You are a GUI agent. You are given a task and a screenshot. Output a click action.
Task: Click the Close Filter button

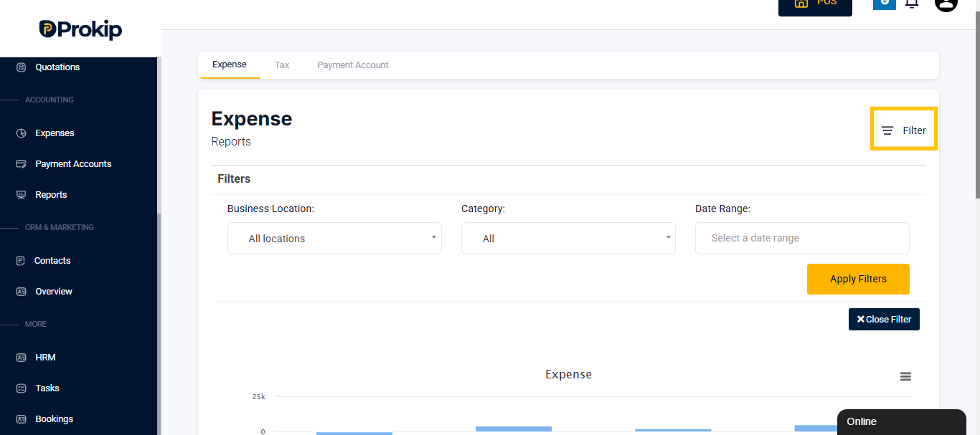click(x=884, y=320)
